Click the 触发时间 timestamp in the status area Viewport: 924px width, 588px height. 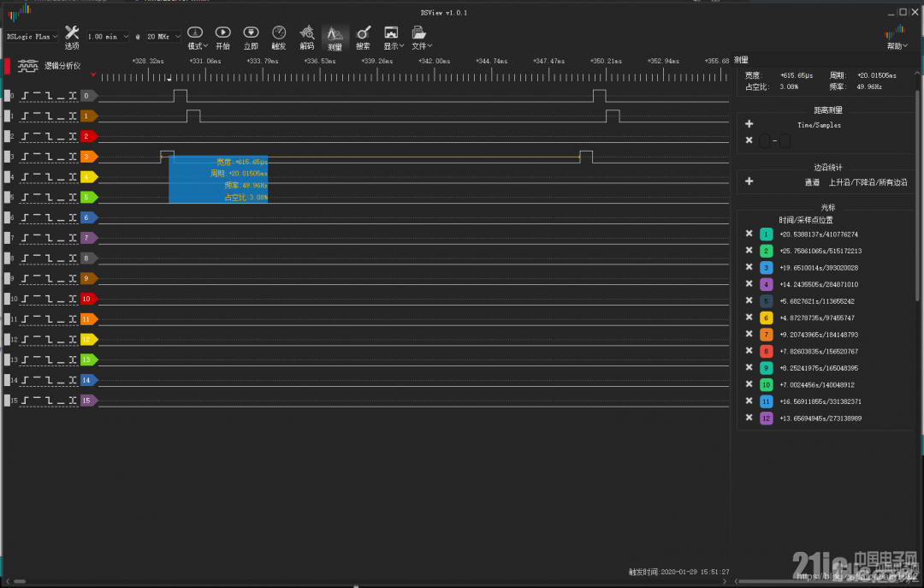pos(678,572)
